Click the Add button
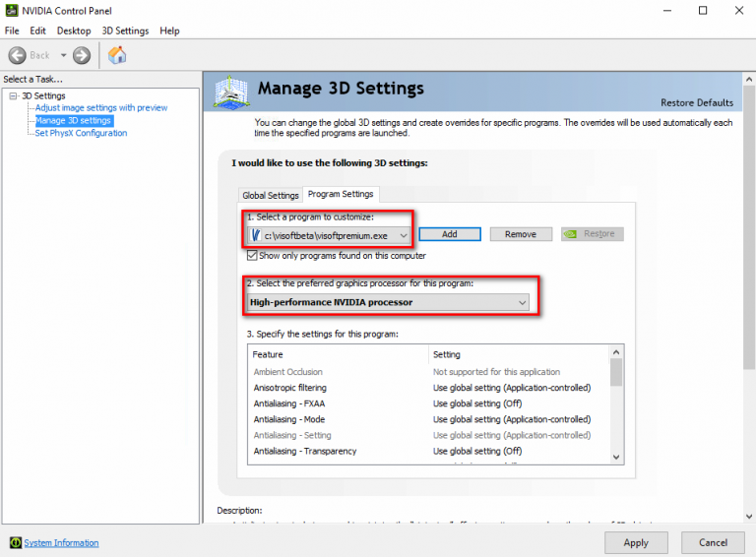 450,234
